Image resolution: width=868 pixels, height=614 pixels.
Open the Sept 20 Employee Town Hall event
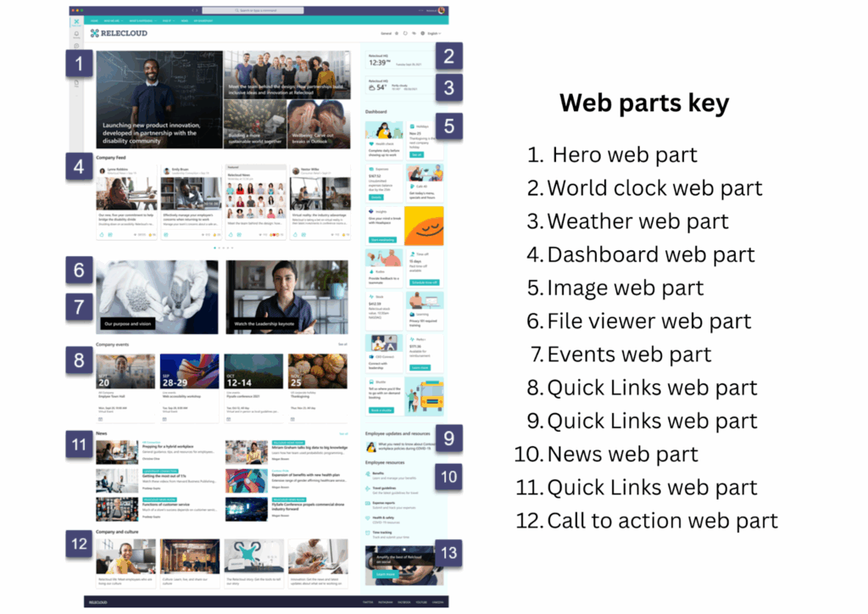125,388
